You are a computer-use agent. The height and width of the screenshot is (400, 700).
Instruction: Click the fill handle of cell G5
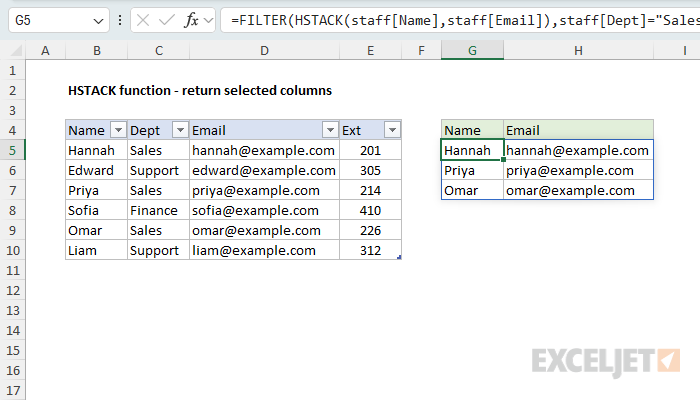504,160
